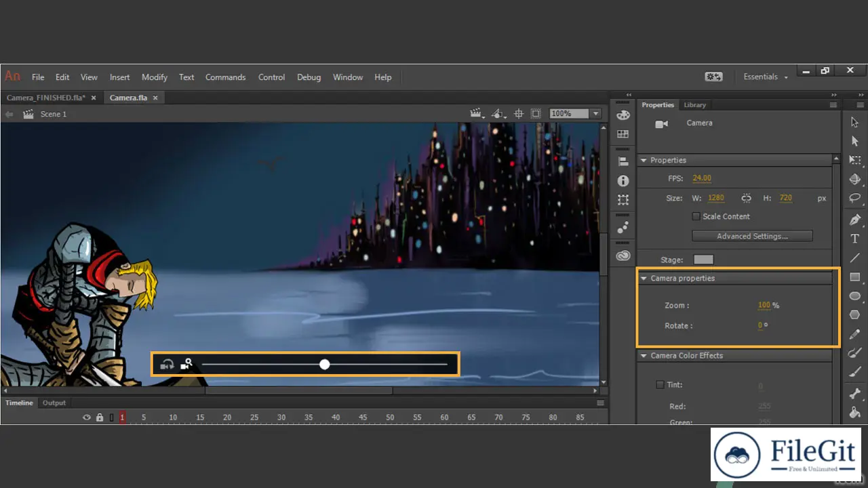Select the Selection tool arrow
The image size is (868, 488).
coord(854,122)
